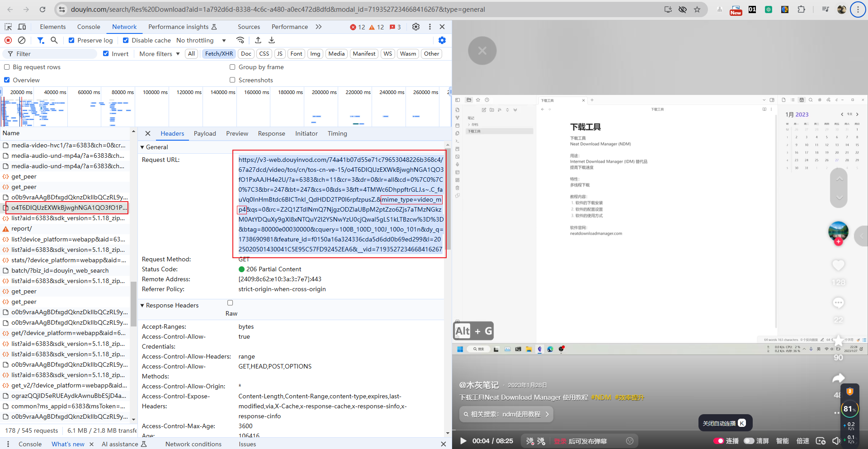Open the network search magnifier
Viewport: 868px width, 449px height.
pyautogui.click(x=54, y=40)
